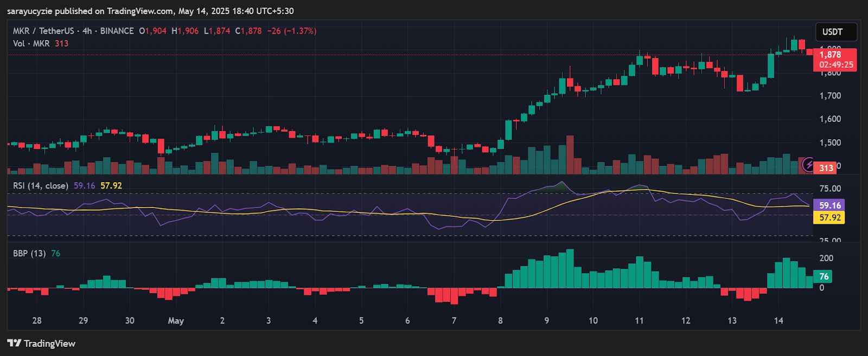The height and width of the screenshot is (356, 868).
Task: Click date label 8 on time axis
Action: [500, 320]
